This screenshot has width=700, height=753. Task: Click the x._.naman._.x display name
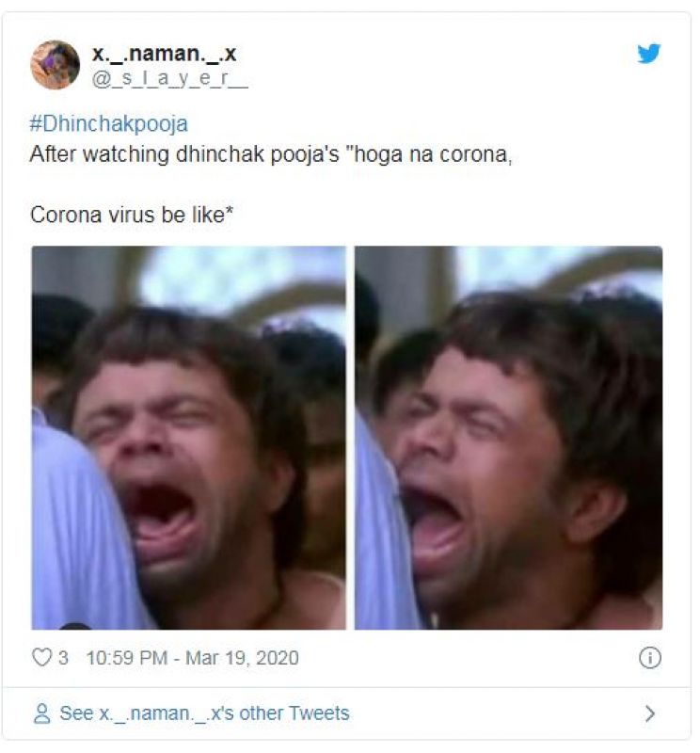pos(165,54)
